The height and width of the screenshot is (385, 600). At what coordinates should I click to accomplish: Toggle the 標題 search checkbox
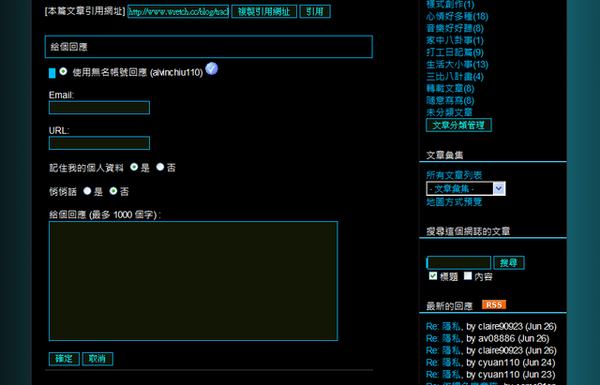pyautogui.click(x=433, y=276)
